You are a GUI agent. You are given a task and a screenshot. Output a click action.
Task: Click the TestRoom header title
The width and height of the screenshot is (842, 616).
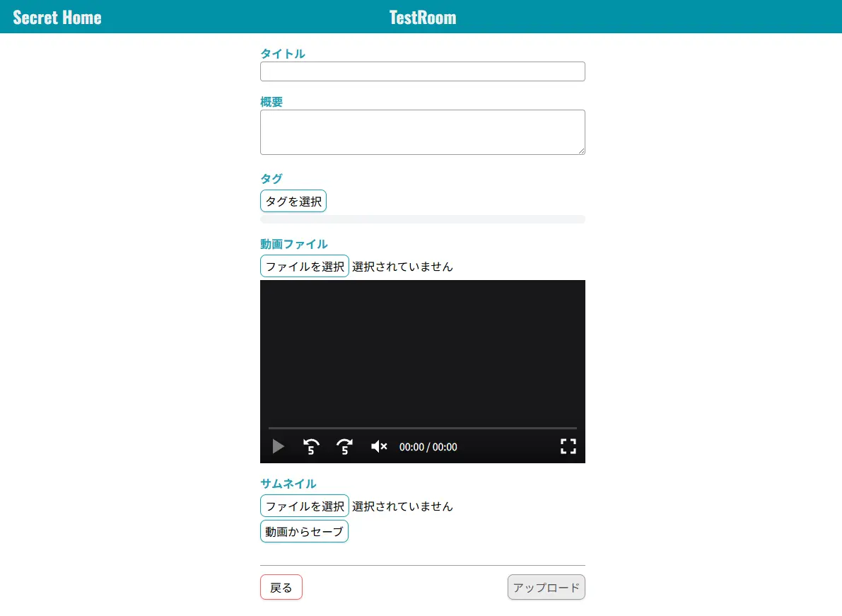pyautogui.click(x=422, y=16)
